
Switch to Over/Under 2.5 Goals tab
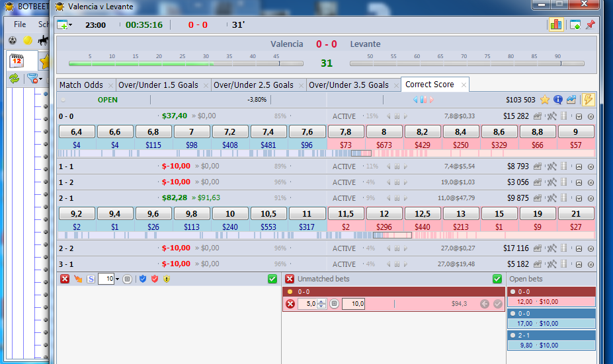click(x=253, y=85)
